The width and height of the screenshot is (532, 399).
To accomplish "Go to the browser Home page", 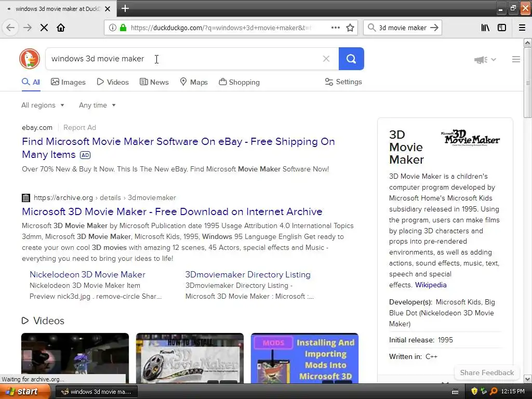I will point(61,28).
